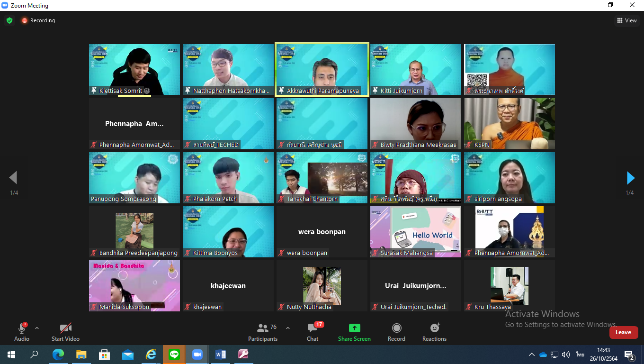Open the Windows Start menu
The height and width of the screenshot is (364, 644).
tap(11, 355)
